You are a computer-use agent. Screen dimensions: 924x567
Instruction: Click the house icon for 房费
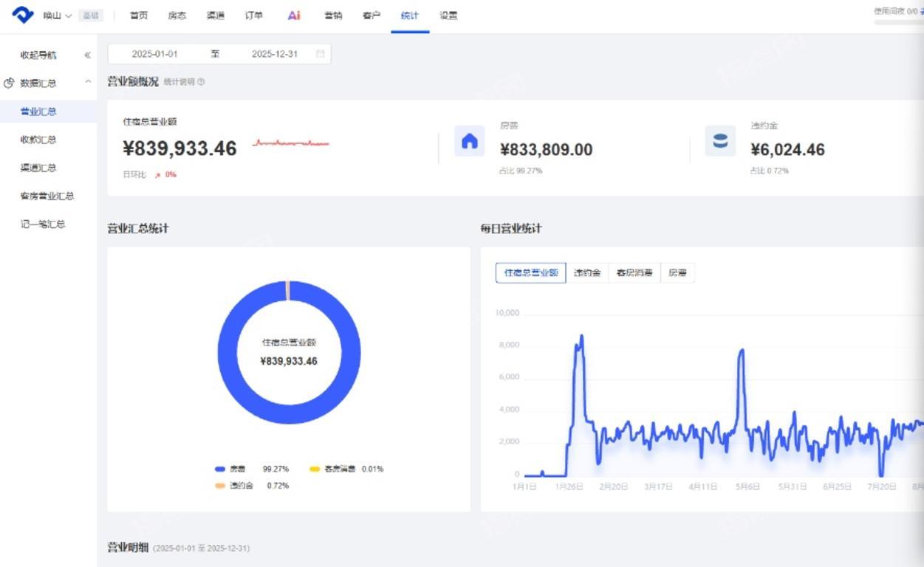point(469,141)
